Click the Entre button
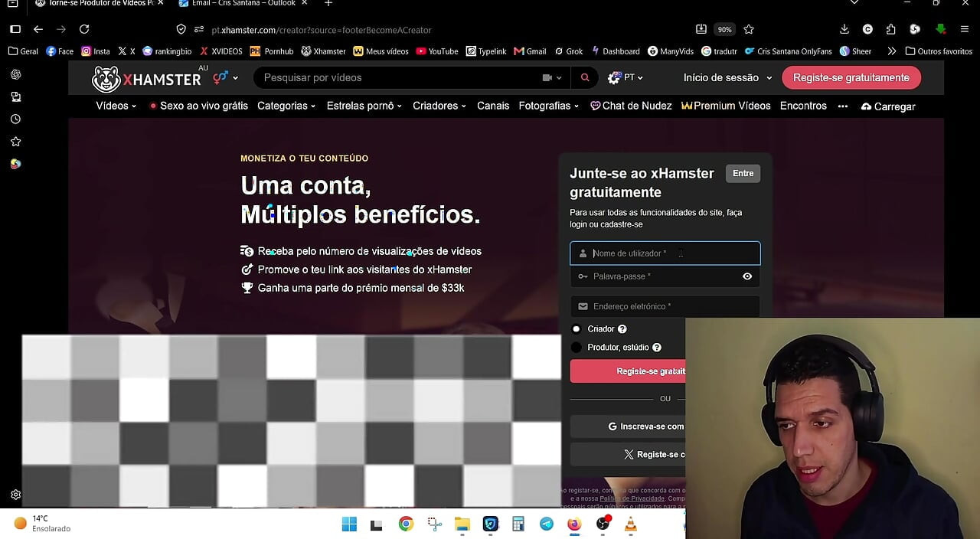The image size is (980, 539). (743, 173)
